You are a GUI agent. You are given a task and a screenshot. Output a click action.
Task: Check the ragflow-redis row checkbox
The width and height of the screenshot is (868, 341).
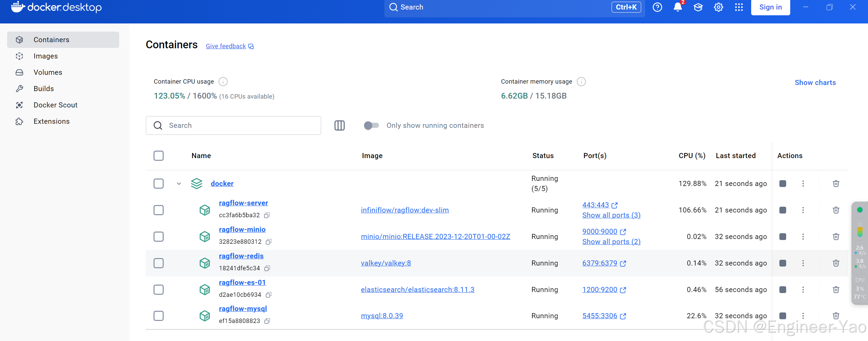click(x=159, y=263)
